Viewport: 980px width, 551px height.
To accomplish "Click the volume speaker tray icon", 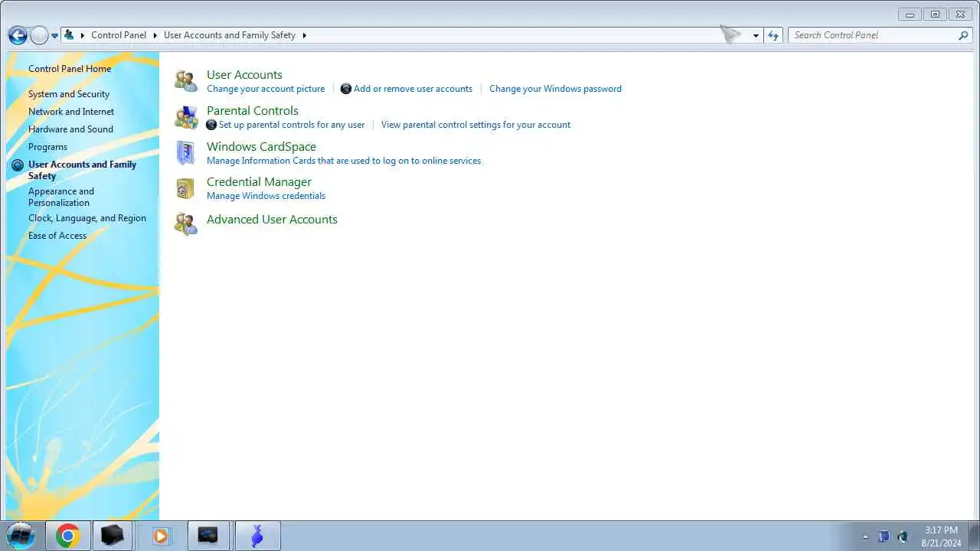I will (x=903, y=536).
